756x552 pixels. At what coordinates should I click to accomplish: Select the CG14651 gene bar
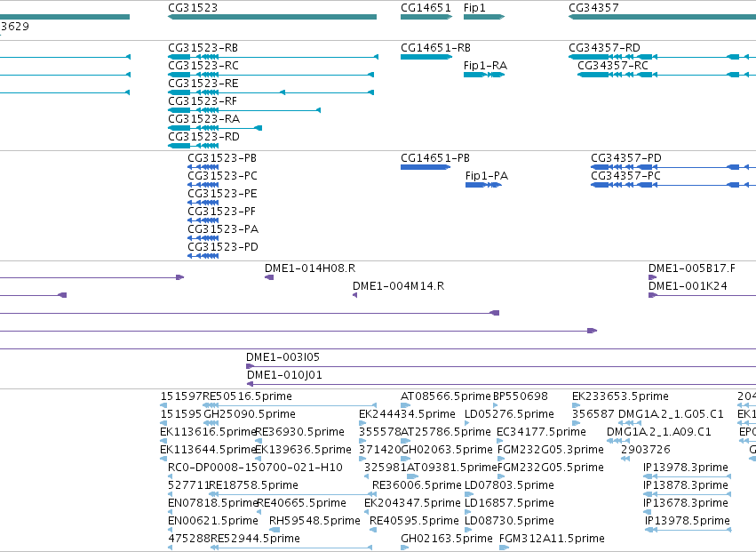click(426, 17)
